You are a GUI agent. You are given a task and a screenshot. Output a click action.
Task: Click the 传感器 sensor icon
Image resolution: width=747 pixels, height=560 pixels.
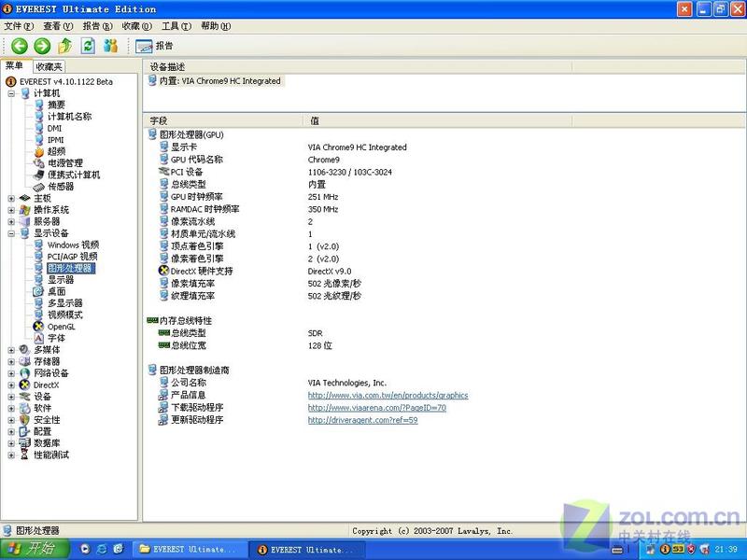tap(39, 187)
